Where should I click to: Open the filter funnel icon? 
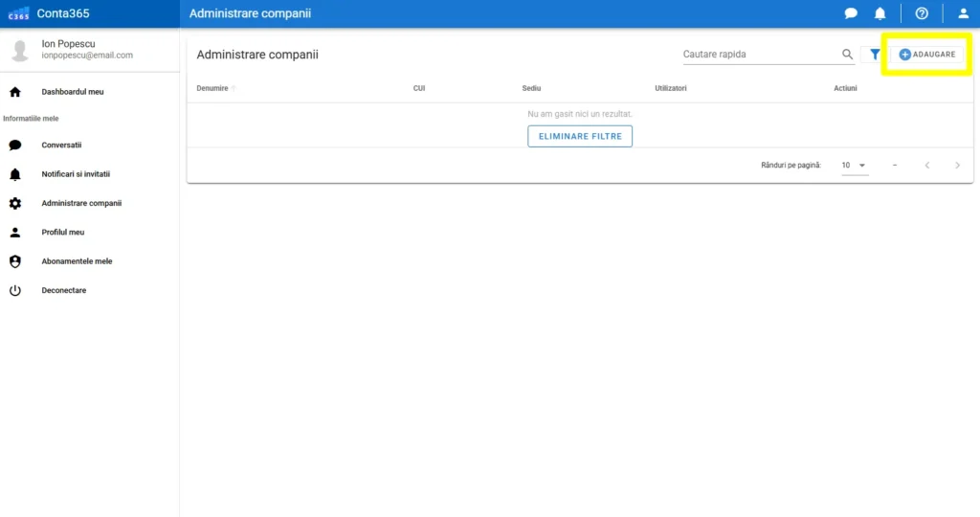875,55
